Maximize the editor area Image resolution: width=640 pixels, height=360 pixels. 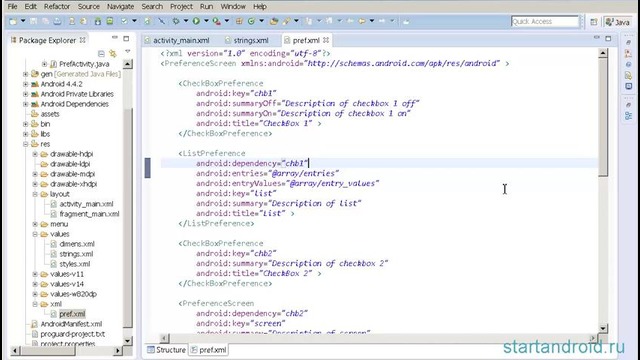(x=608, y=38)
